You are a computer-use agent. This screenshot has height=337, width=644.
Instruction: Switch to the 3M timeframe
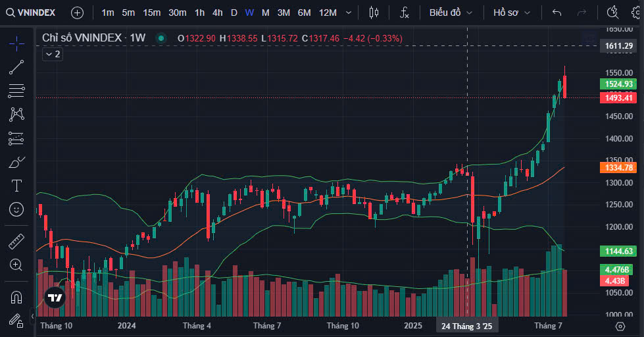[x=284, y=13]
